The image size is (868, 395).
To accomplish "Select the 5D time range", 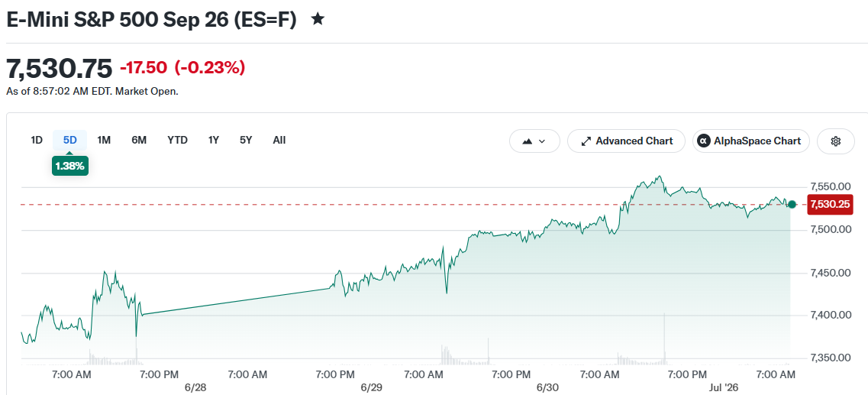I will [x=69, y=140].
